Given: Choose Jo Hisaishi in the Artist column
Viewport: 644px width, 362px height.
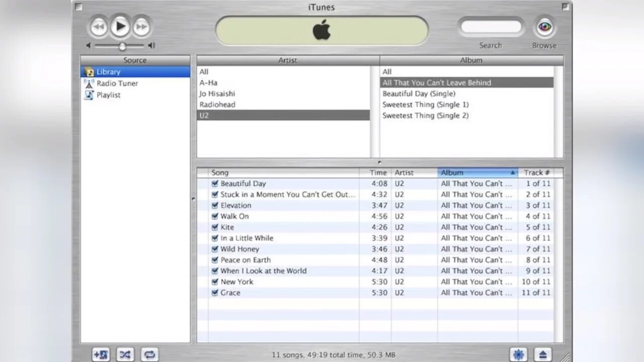Looking at the screenshot, I should click(x=283, y=94).
